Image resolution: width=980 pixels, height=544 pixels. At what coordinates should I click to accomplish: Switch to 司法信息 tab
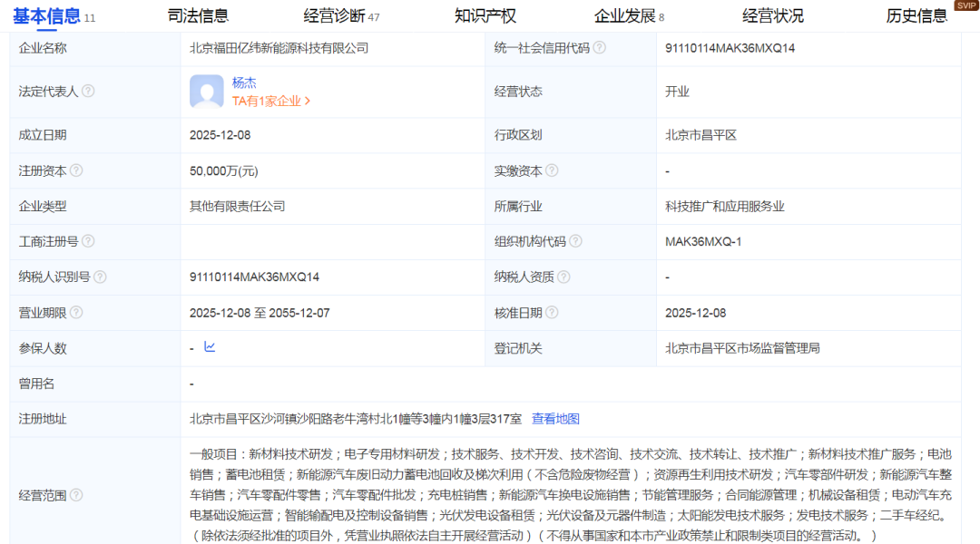point(198,15)
